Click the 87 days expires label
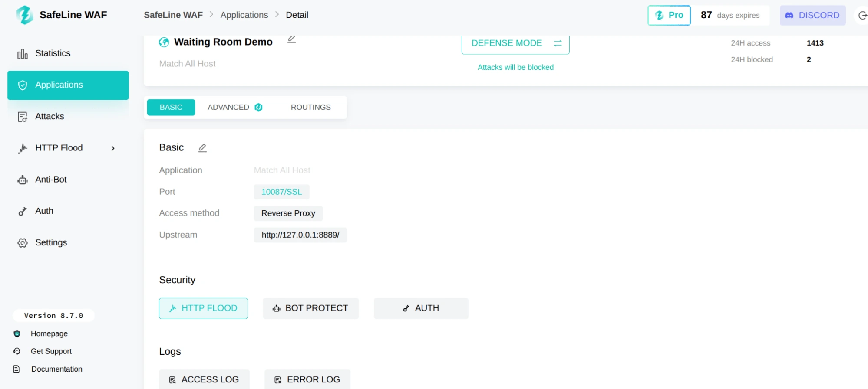This screenshot has height=389, width=868. click(x=730, y=15)
